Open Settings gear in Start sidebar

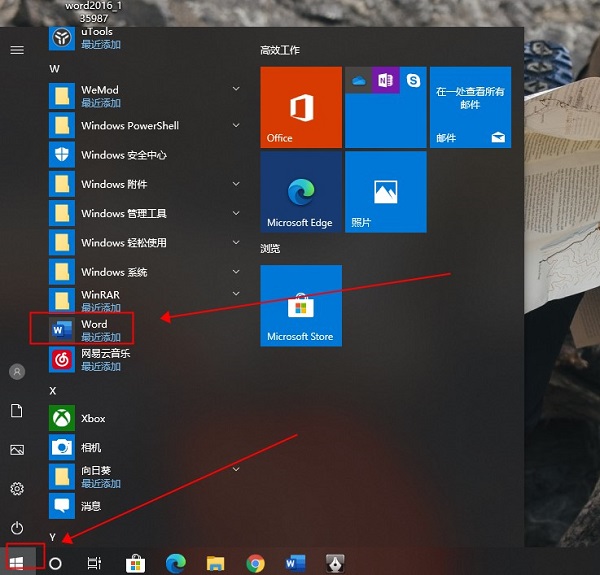tap(17, 489)
